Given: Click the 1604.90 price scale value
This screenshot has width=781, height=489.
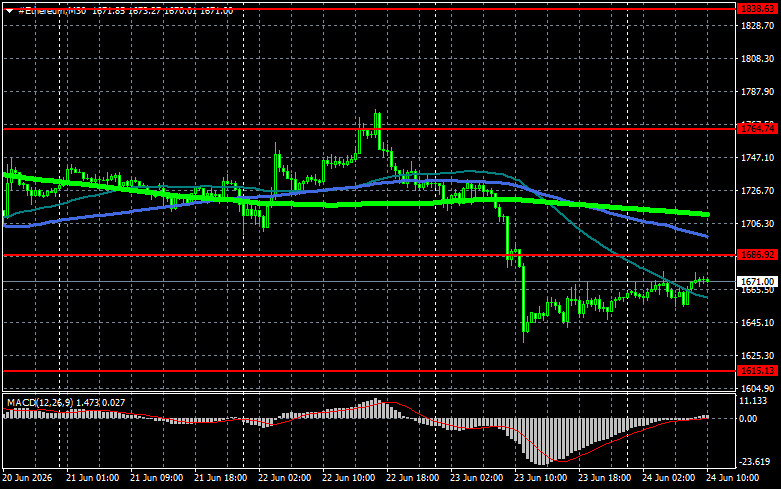Looking at the screenshot, I should 758,388.
